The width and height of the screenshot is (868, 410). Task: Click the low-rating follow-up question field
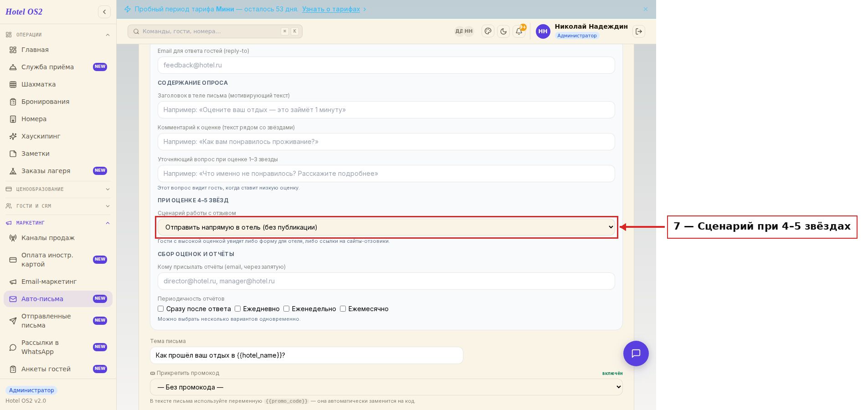pos(386,174)
